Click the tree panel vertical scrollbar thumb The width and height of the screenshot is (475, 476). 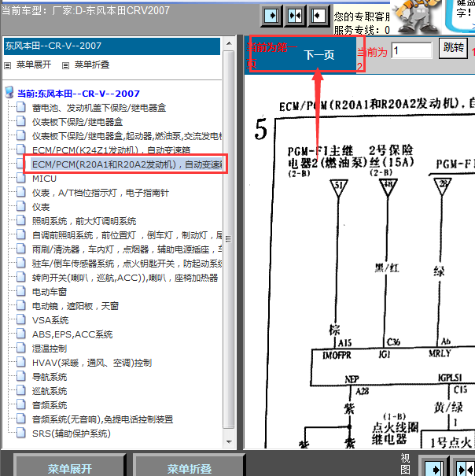229,239
